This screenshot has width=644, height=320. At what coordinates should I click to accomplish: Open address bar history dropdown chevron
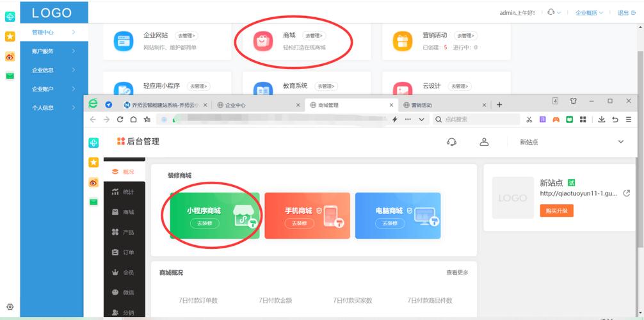421,119
